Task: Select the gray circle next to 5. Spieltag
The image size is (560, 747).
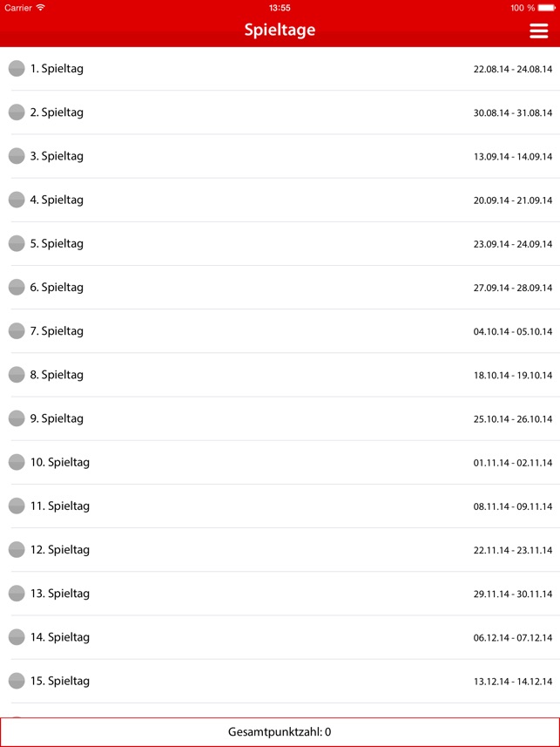Action: pyautogui.click(x=17, y=243)
